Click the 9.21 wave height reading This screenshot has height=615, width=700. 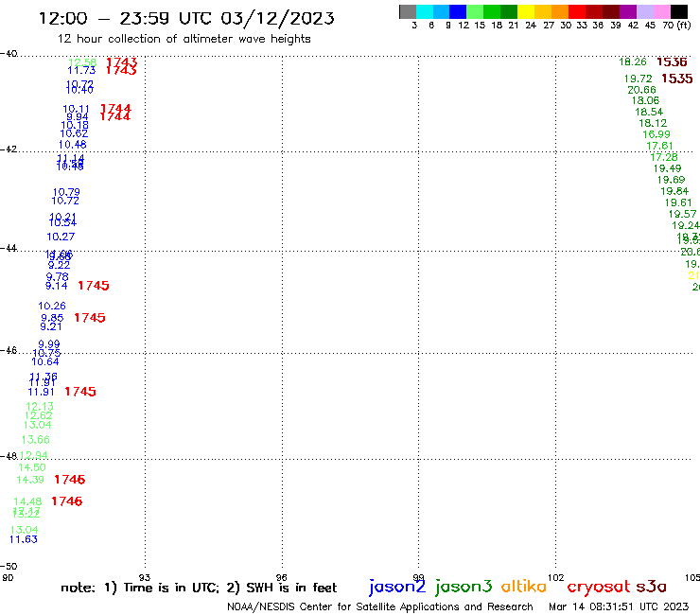click(x=51, y=326)
